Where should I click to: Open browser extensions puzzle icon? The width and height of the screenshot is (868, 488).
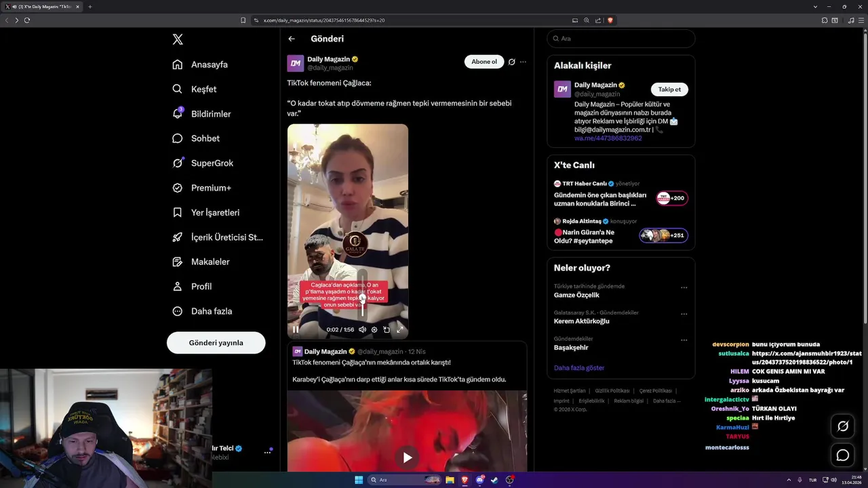(825, 20)
